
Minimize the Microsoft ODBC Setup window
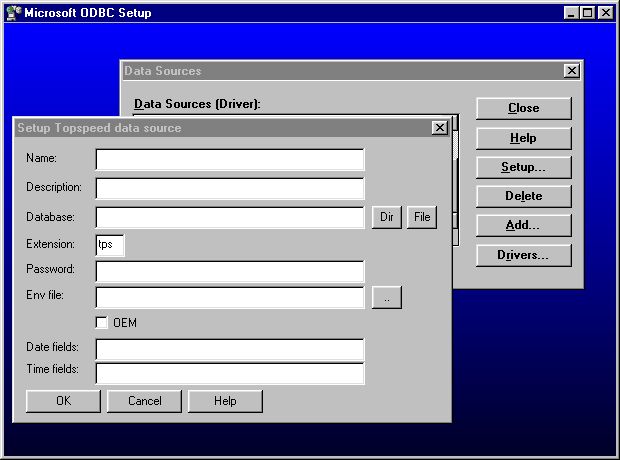571,13
